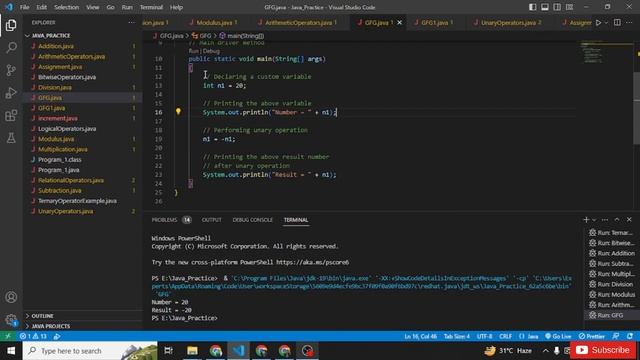Open editor More Actions ellipsis
Image resolution: width=640 pixels, height=360 pixels.
click(x=629, y=23)
